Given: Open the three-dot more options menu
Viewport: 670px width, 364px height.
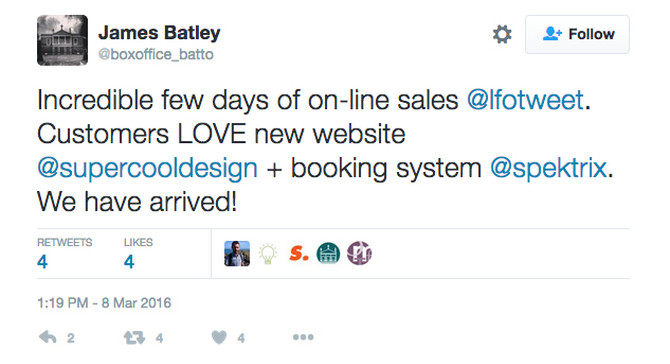Looking at the screenshot, I should pyautogui.click(x=303, y=338).
